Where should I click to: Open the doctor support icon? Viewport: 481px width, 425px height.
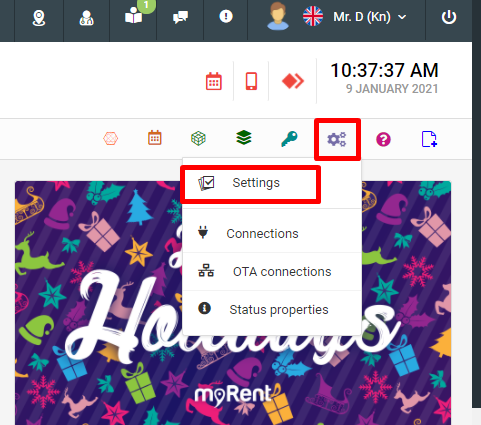click(x=86, y=17)
